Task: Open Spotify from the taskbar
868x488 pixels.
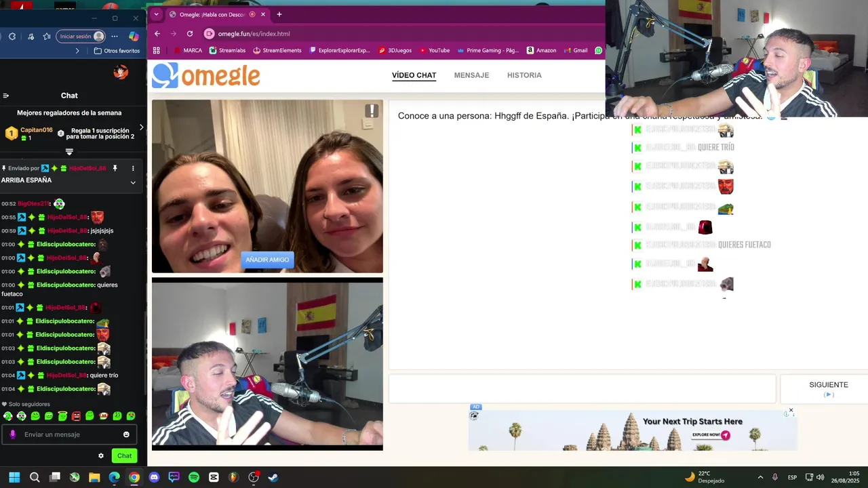Action: 194,477
